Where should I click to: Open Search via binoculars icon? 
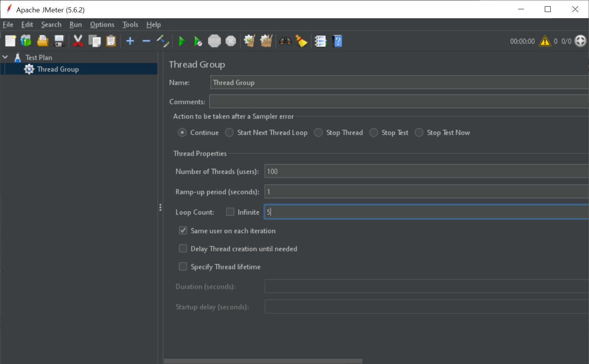[285, 41]
